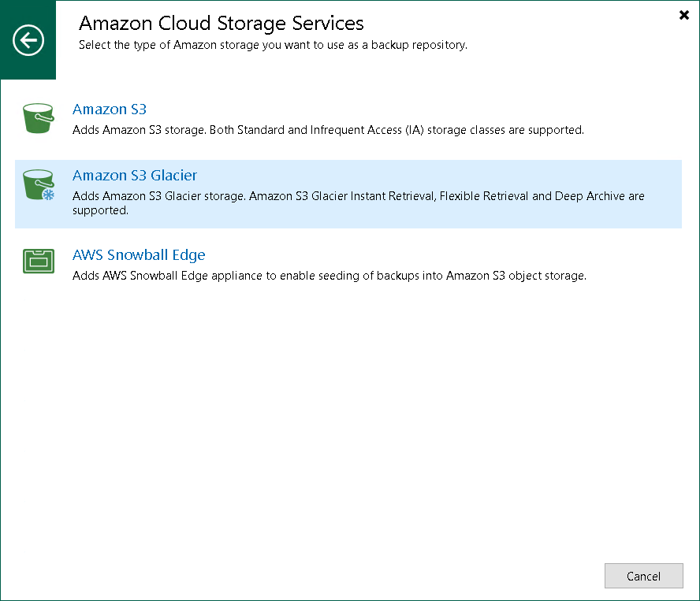The width and height of the screenshot is (700, 601).
Task: Select the Amazon S3 Glacier link
Action: pos(134,176)
